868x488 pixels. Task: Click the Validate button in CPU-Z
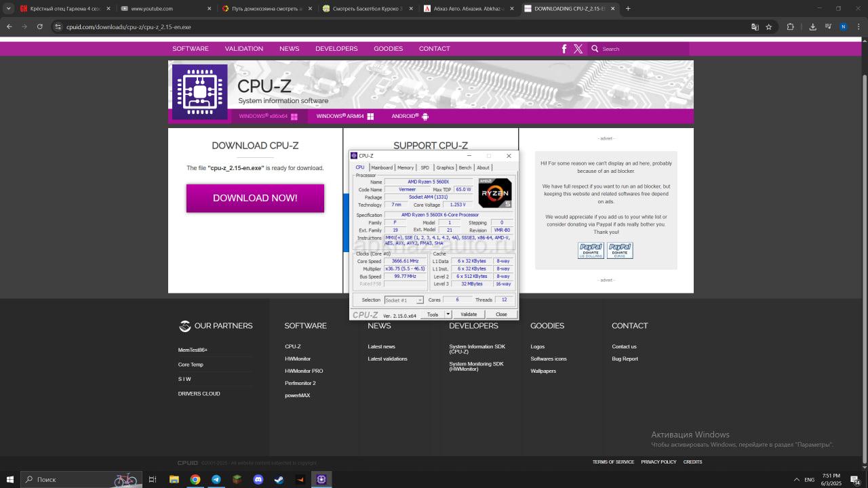[469, 314]
